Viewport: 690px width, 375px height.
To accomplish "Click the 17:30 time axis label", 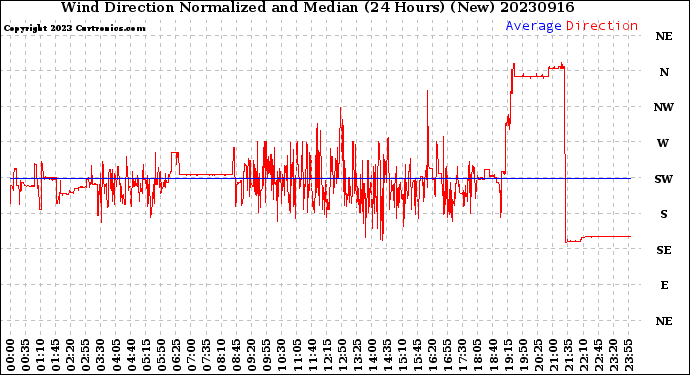I will coord(462,355).
